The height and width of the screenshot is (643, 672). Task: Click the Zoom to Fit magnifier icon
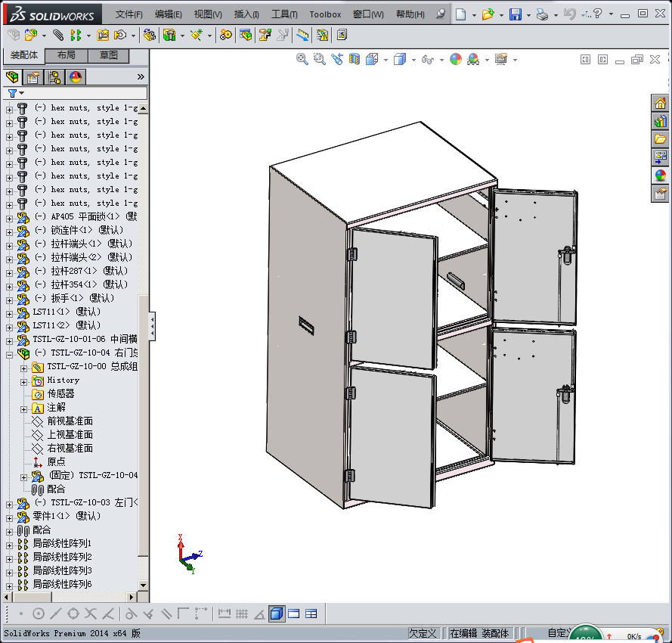coord(302,59)
